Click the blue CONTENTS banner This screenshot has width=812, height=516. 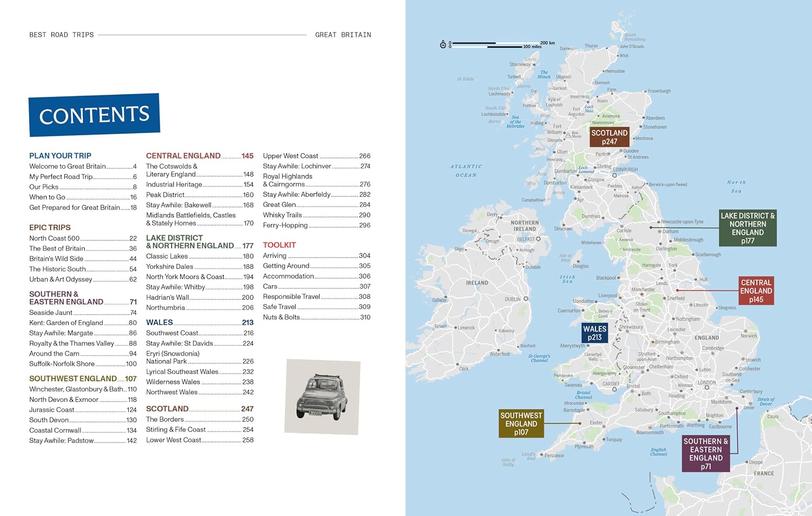pyautogui.click(x=94, y=115)
